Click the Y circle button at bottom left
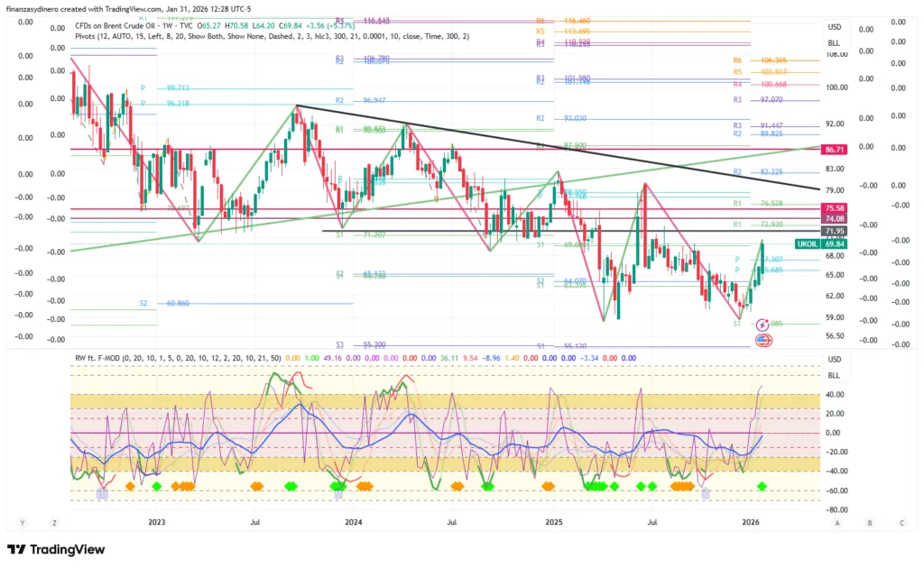 pos(22,522)
